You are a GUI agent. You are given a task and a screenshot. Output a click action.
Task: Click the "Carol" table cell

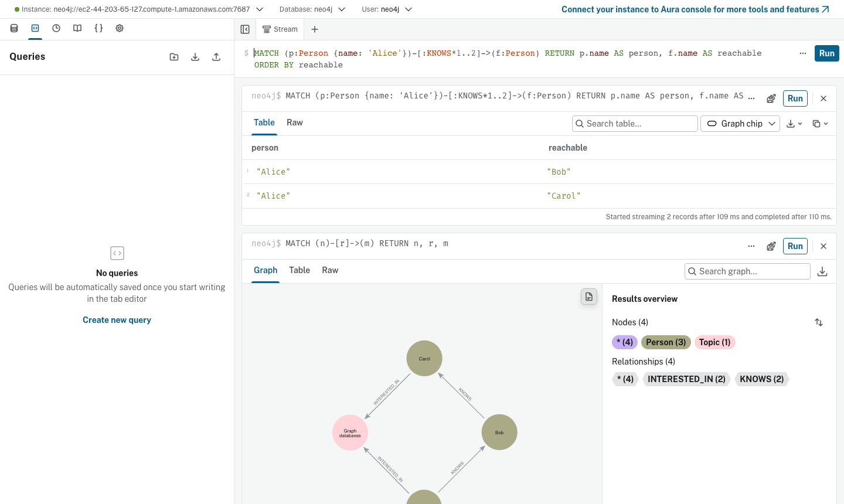[564, 196]
